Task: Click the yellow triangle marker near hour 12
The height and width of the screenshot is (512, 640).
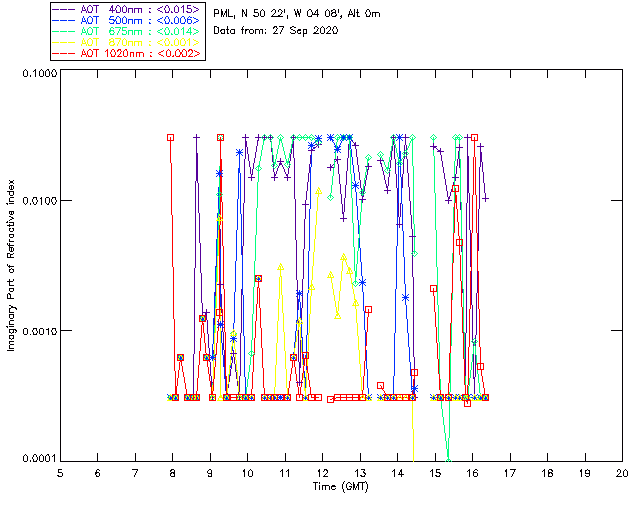Action: 319,191
